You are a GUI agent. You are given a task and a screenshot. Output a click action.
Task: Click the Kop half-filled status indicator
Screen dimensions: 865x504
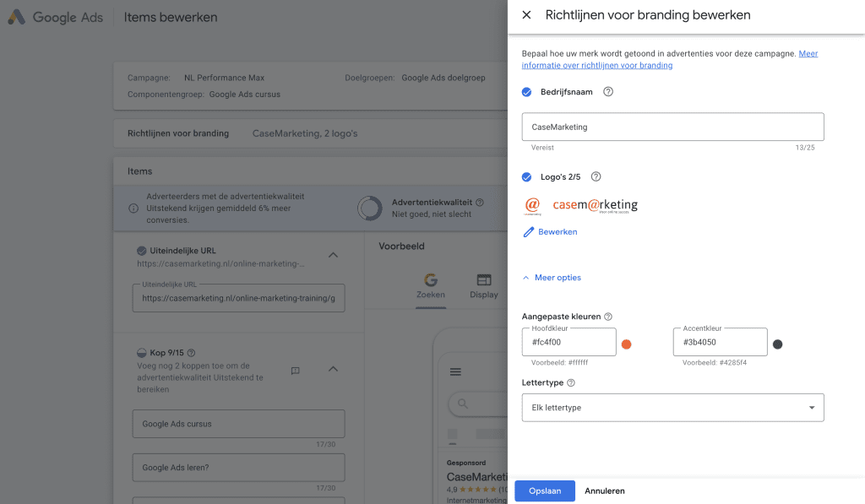(x=142, y=353)
